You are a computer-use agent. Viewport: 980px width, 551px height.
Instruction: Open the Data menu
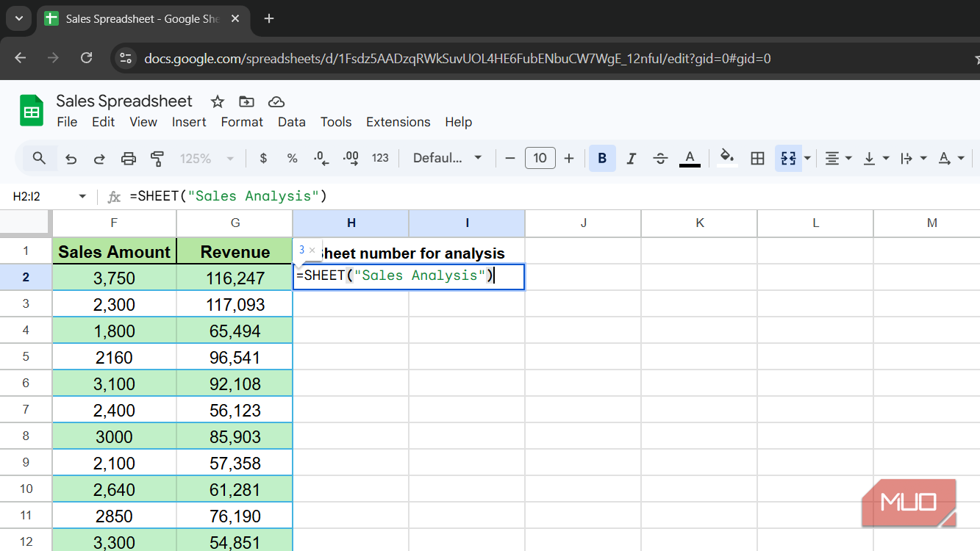[x=292, y=122]
